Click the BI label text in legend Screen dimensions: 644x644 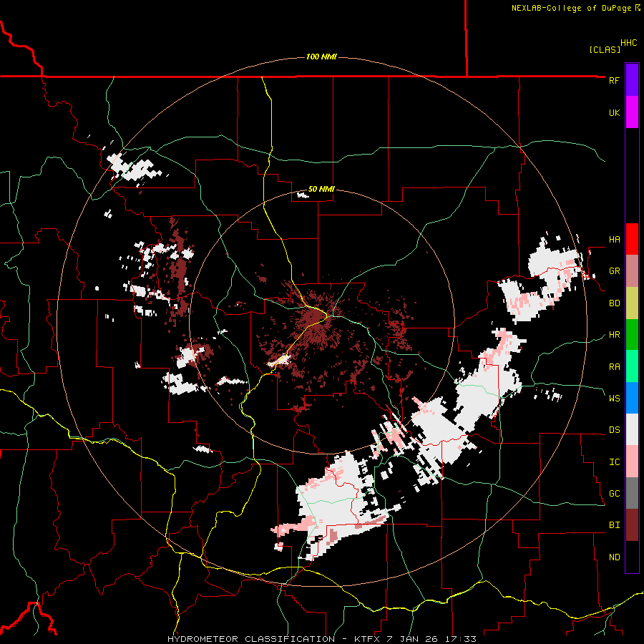click(614, 525)
